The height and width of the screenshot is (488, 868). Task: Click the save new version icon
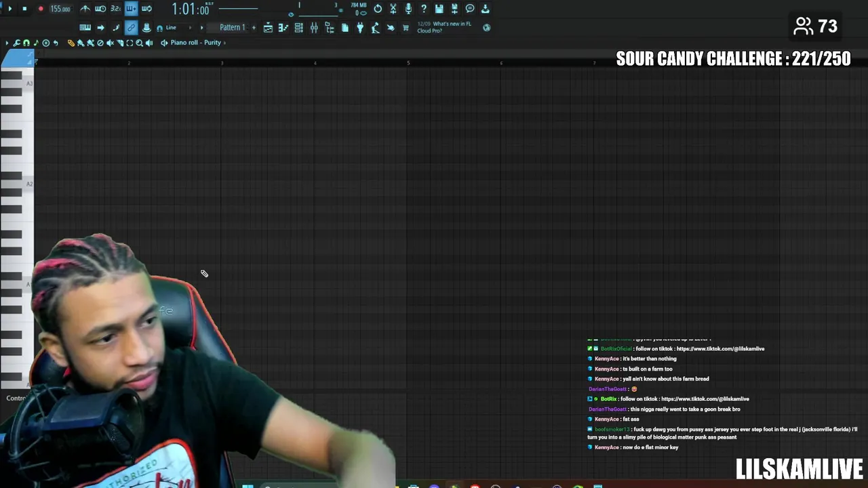tap(454, 9)
